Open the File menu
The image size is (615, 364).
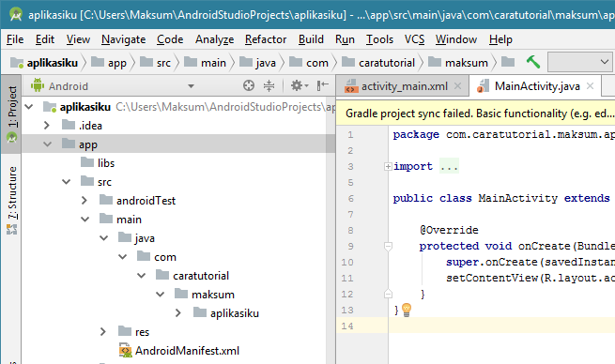click(15, 39)
